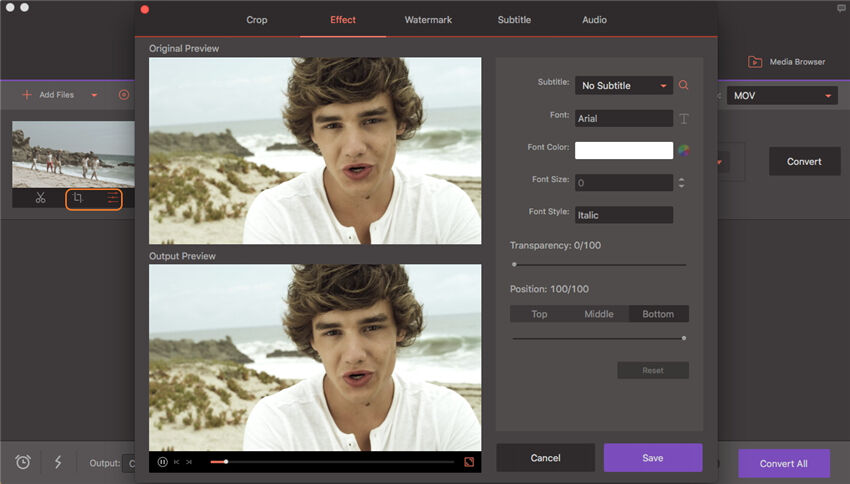The width and height of the screenshot is (850, 484).
Task: Open the MOV format dropdown
Action: point(782,95)
